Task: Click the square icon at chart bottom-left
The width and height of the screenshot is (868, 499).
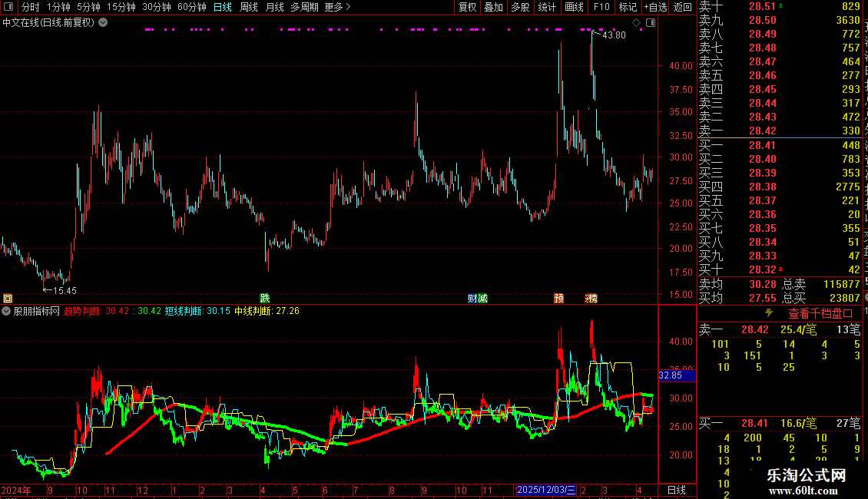Action: (7, 298)
